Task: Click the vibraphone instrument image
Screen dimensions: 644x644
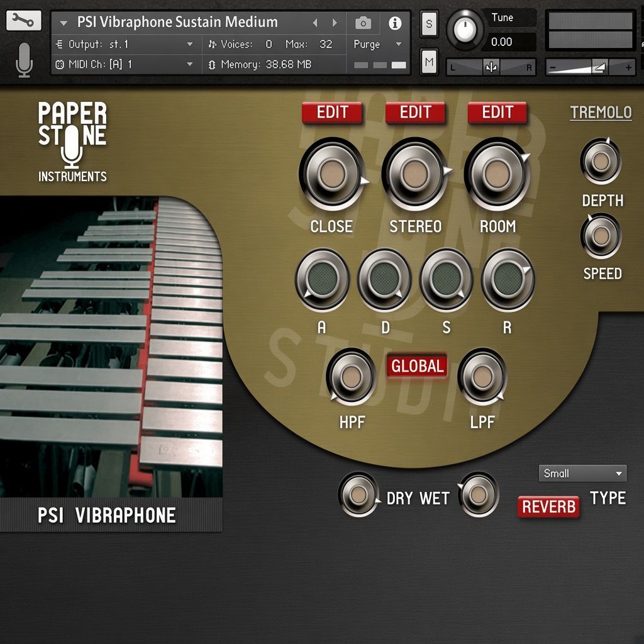Action: [111, 347]
